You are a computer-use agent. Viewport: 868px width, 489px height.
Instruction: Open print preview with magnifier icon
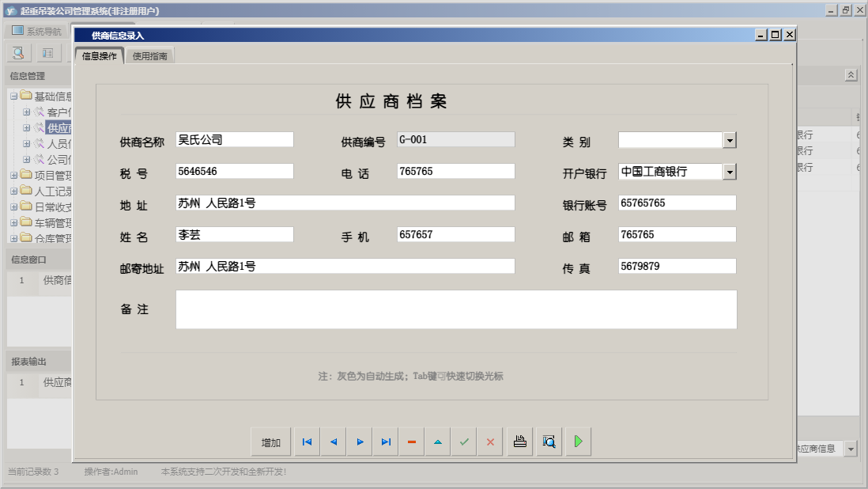coord(549,442)
